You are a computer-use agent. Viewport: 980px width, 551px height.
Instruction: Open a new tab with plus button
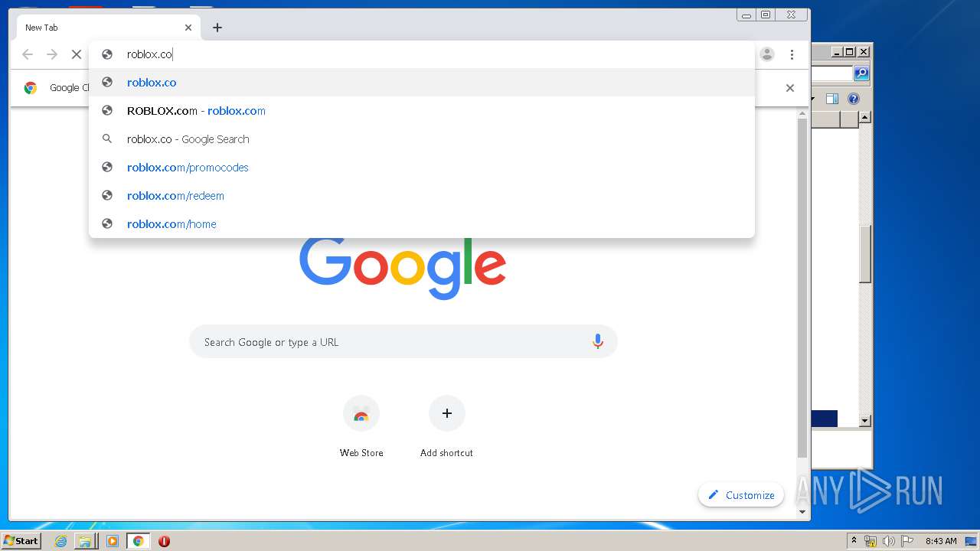tap(217, 28)
